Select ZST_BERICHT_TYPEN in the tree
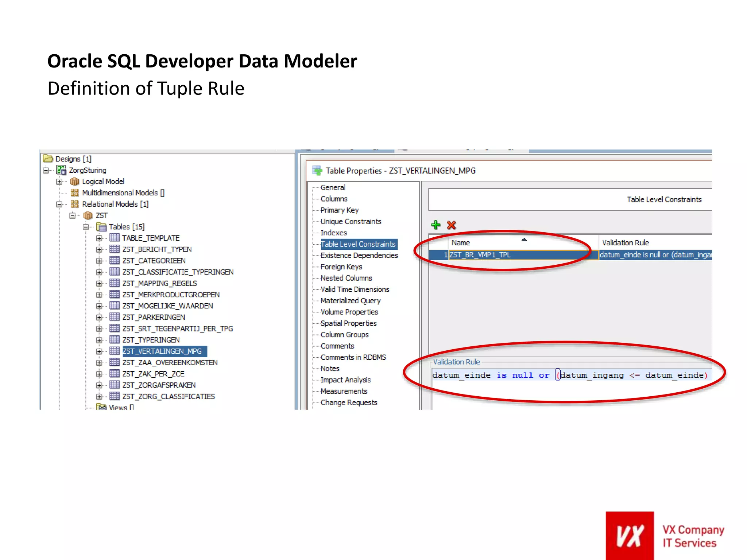 tap(157, 249)
